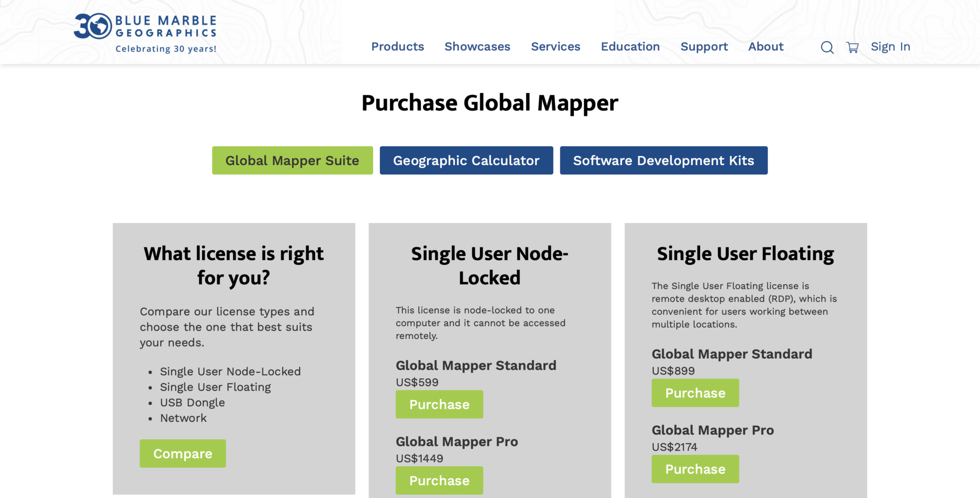The width and height of the screenshot is (980, 498).
Task: Select the Geographic Calculator tab
Action: click(466, 160)
